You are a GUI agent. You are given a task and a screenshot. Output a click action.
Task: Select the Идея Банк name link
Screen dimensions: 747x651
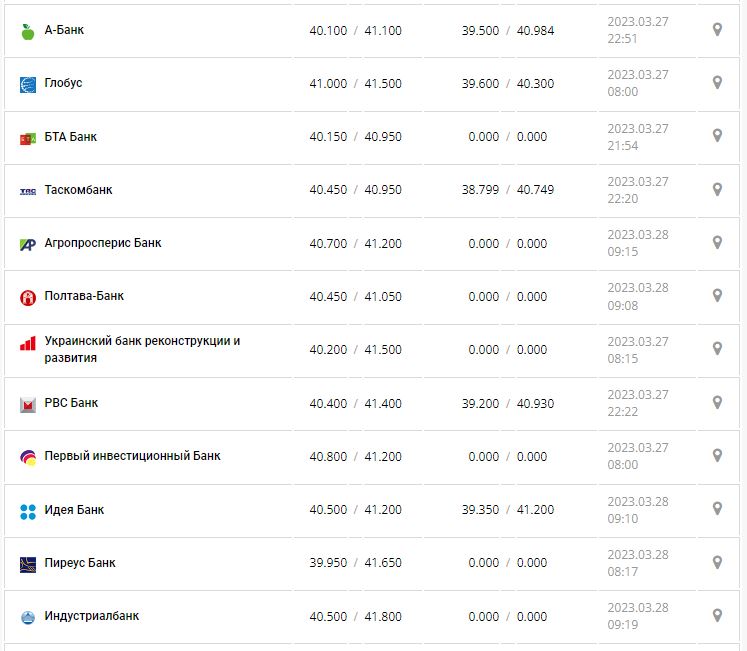(74, 510)
